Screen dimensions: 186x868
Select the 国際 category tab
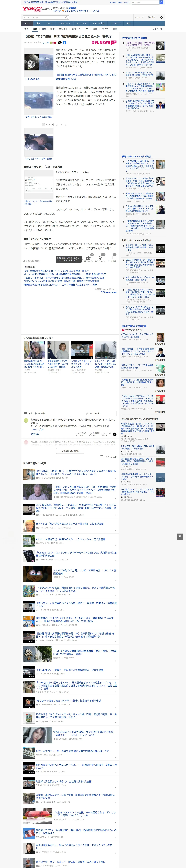pyautogui.click(x=44, y=29)
